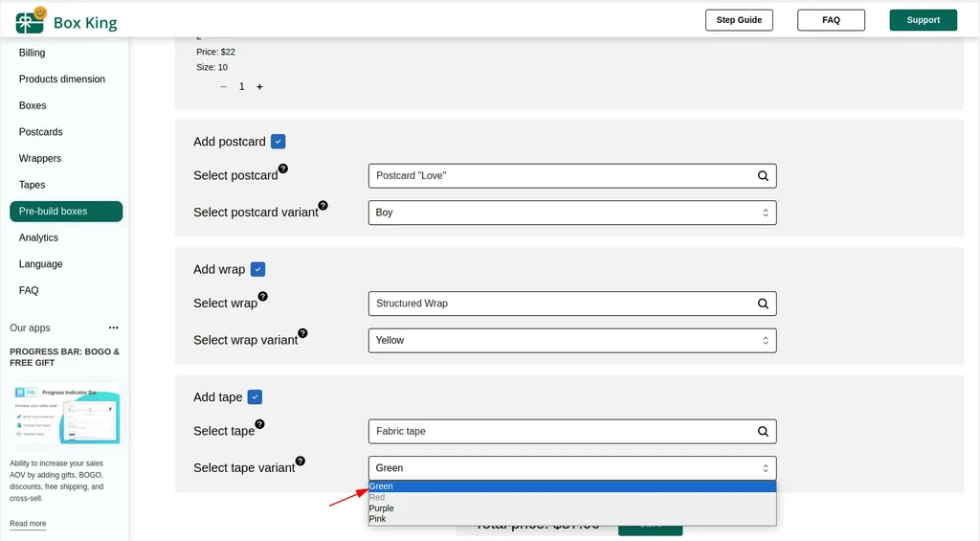980x541 pixels.
Task: Open the Our apps three-dot menu
Action: pos(113,327)
